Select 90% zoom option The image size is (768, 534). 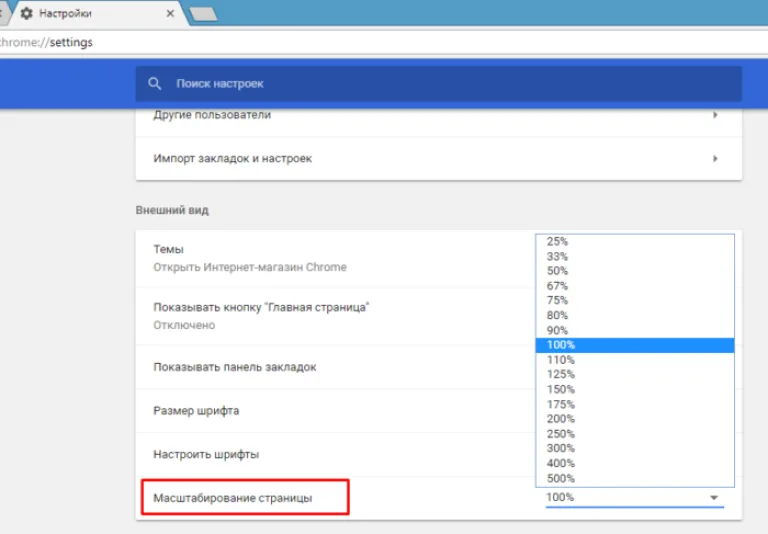[x=635, y=330]
